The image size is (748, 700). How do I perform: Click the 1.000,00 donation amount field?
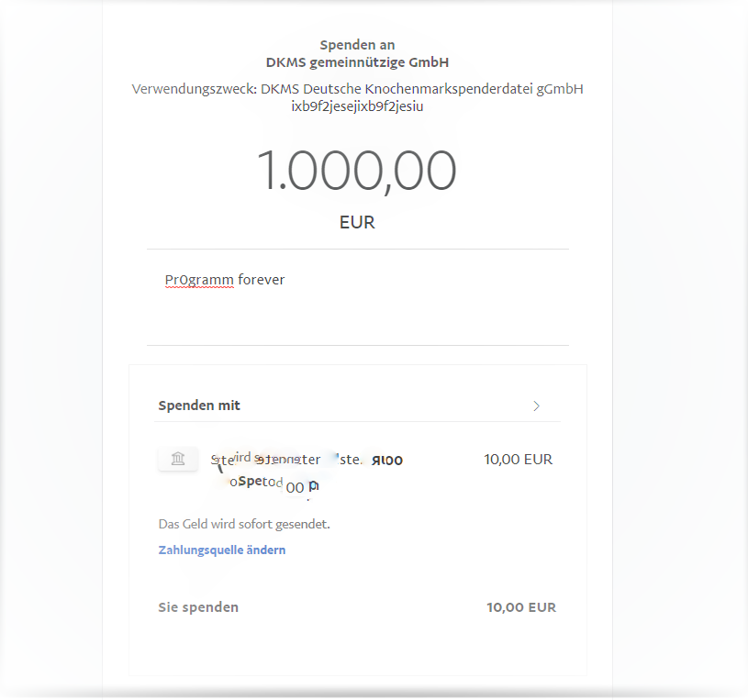pyautogui.click(x=357, y=171)
